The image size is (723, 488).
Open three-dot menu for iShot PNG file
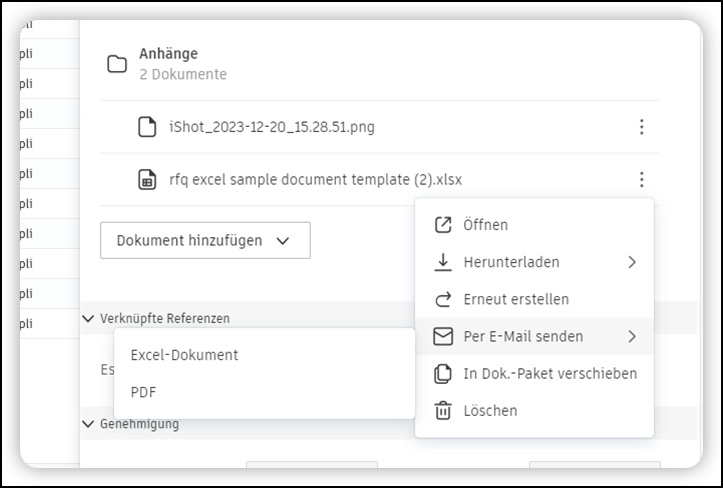(641, 127)
